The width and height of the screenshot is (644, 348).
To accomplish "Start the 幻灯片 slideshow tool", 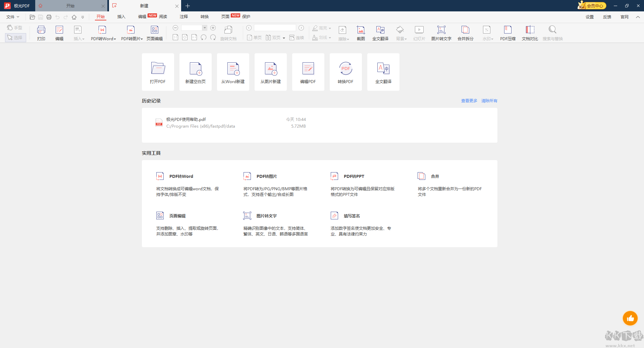I will pyautogui.click(x=419, y=33).
